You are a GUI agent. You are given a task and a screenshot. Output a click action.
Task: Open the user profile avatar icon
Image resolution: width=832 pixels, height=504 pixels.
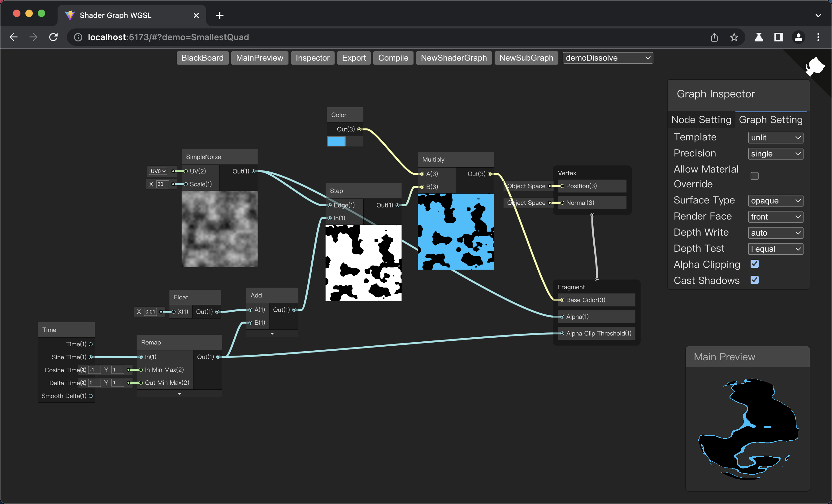coord(798,37)
